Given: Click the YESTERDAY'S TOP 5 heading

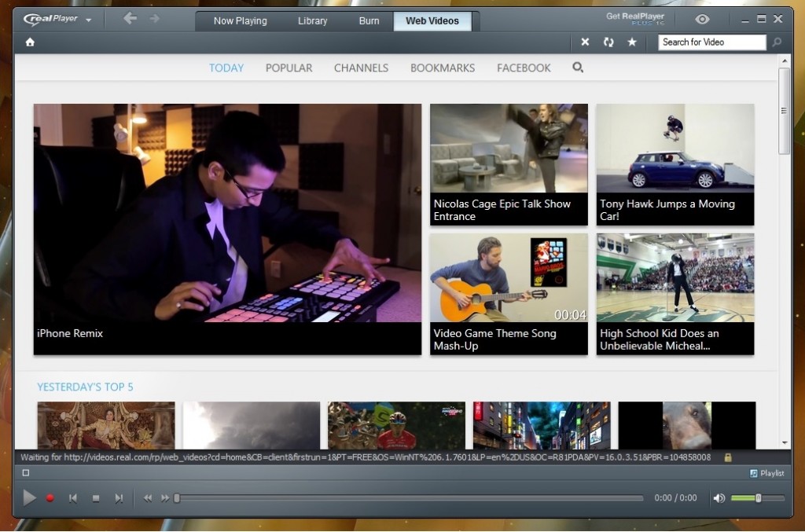Looking at the screenshot, I should pyautogui.click(x=85, y=387).
